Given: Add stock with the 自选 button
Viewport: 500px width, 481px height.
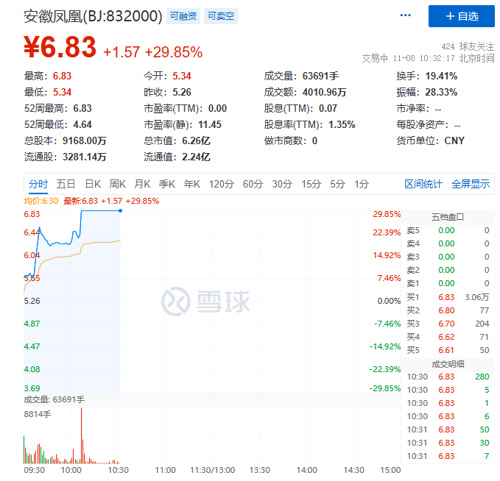Looking at the screenshot, I should coord(461,16).
